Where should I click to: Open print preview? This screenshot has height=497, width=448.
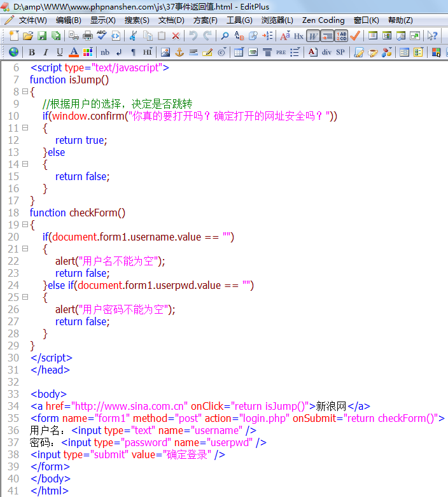[74, 36]
